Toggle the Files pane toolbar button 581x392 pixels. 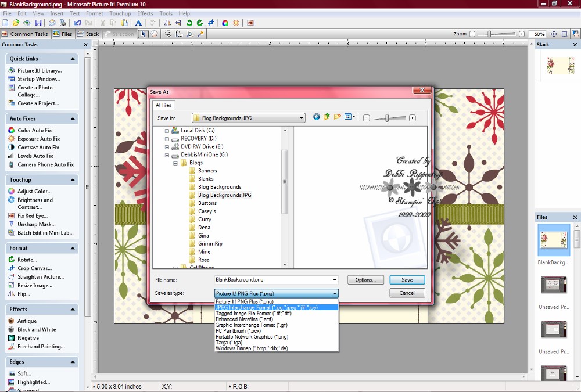[63, 34]
